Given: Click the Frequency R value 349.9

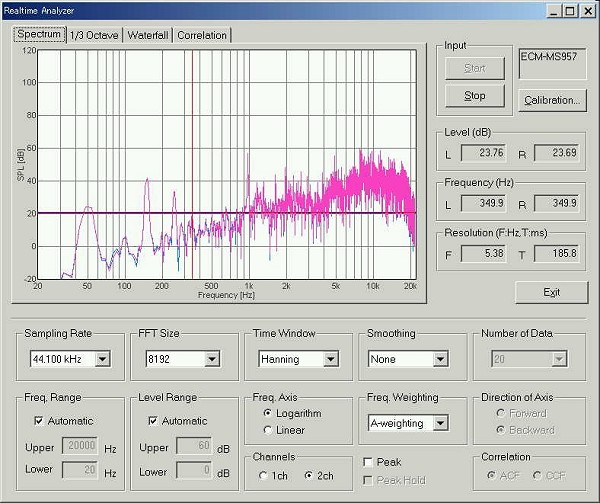Looking at the screenshot, I should 557,203.
